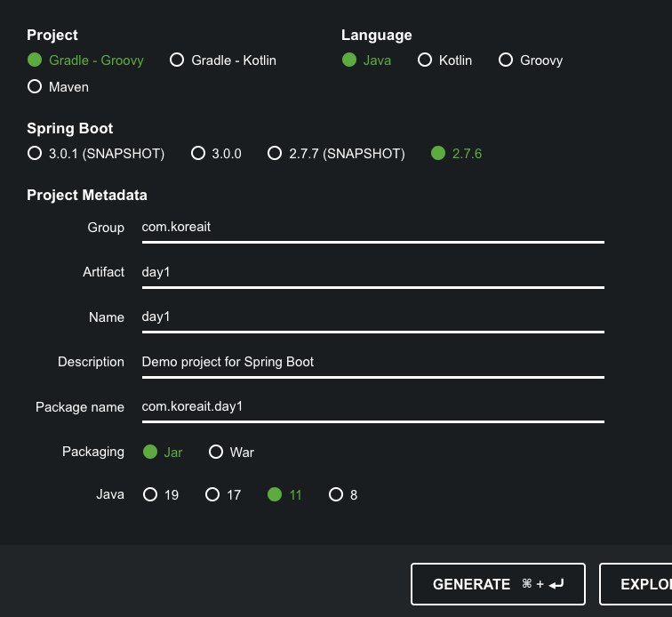Click the Package name field
Screen dimensions: 672x617
[x=372, y=408]
